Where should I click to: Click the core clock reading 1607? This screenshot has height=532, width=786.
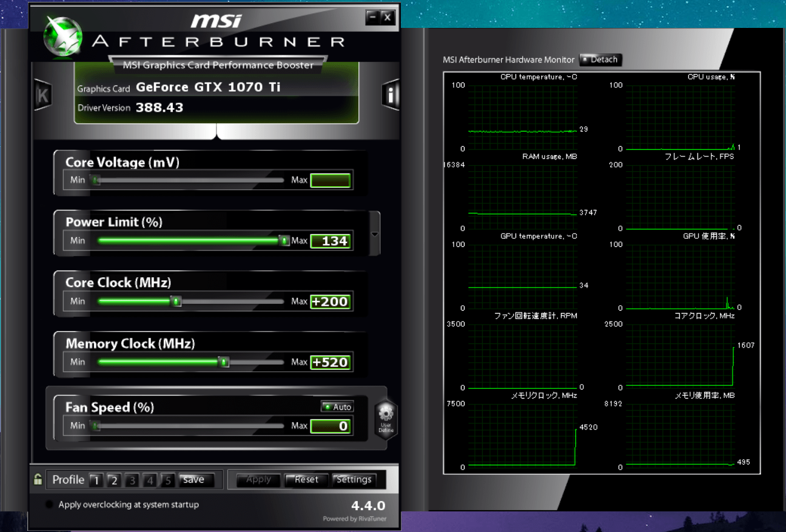click(x=745, y=345)
